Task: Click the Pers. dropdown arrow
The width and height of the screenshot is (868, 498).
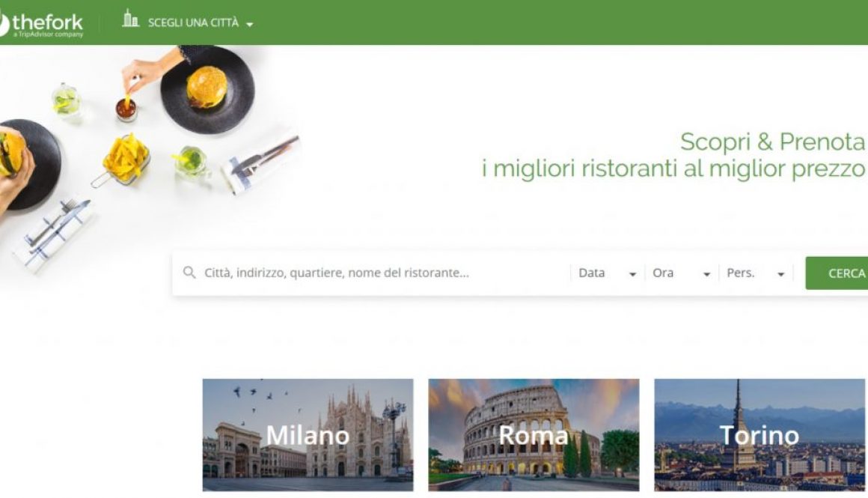Action: [x=781, y=274]
